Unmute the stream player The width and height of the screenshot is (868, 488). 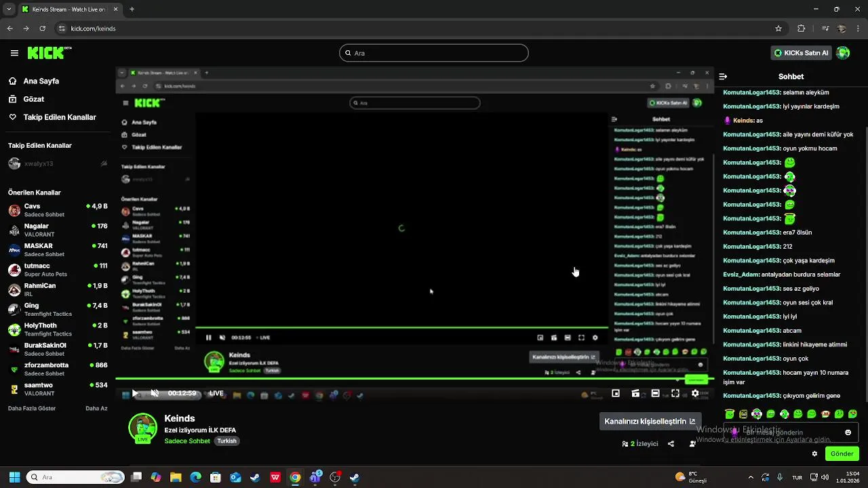point(155,393)
